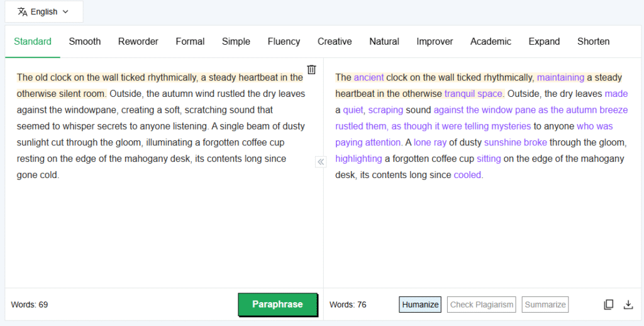The width and height of the screenshot is (644, 326).
Task: Select the Expand mode tab
Action: (x=544, y=42)
